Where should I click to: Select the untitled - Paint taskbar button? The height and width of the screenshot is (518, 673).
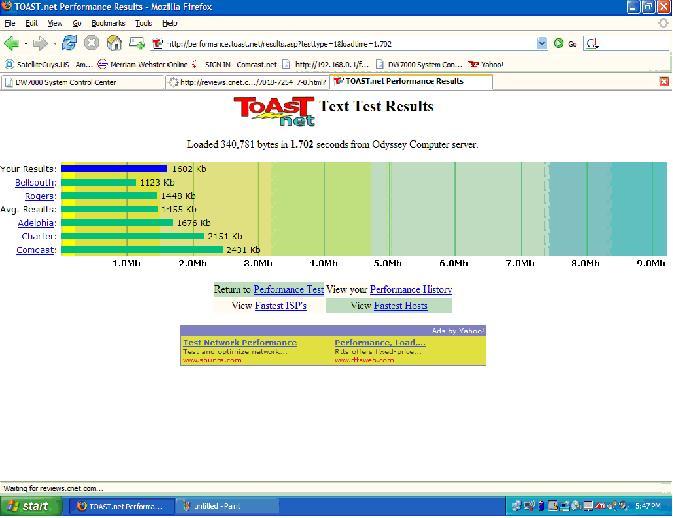click(x=227, y=506)
